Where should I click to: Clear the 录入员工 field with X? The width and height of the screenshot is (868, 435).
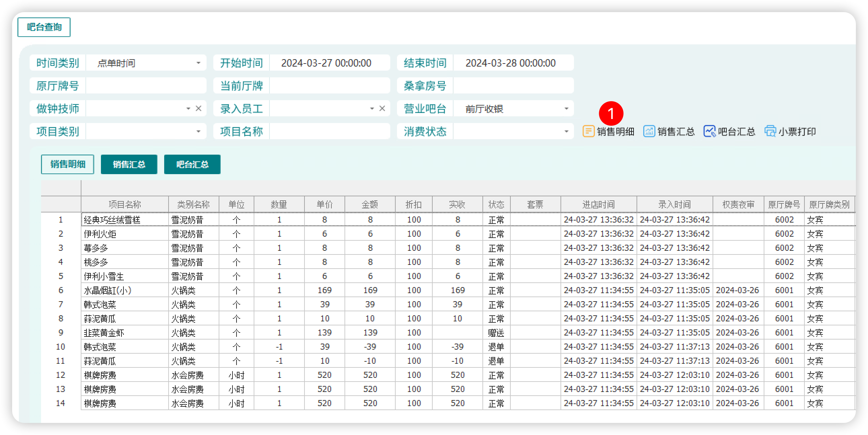point(382,108)
